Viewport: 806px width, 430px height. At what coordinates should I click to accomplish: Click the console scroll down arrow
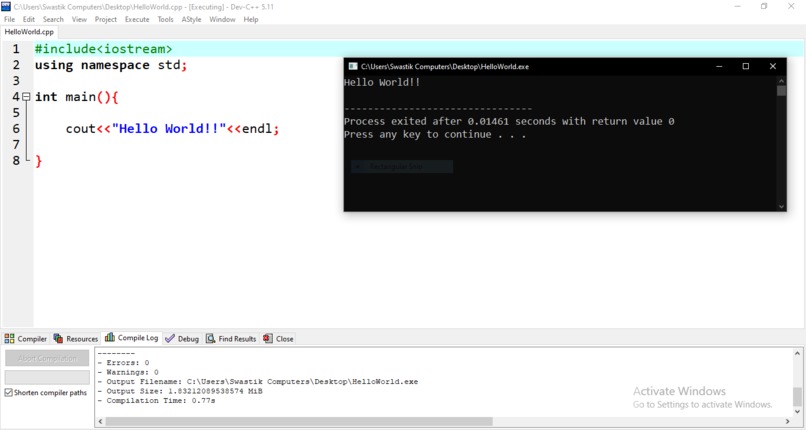(x=781, y=207)
